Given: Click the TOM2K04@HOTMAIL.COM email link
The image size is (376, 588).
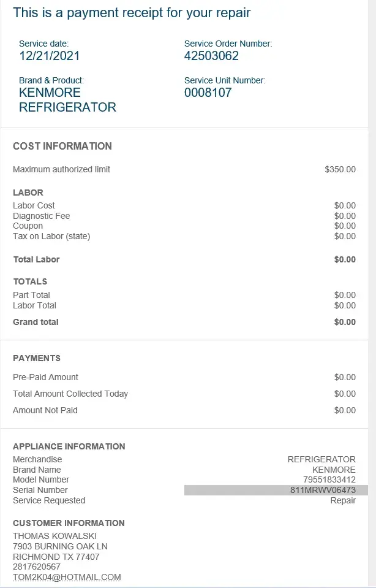Looking at the screenshot, I should point(67,577).
